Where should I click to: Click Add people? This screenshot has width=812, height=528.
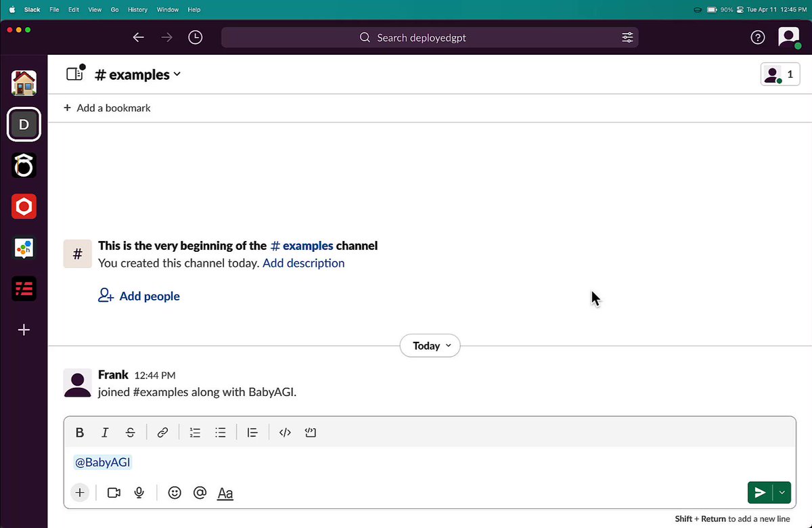(139, 296)
